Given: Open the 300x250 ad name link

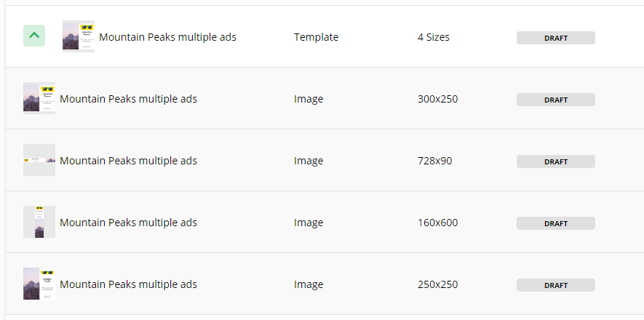Looking at the screenshot, I should [128, 99].
